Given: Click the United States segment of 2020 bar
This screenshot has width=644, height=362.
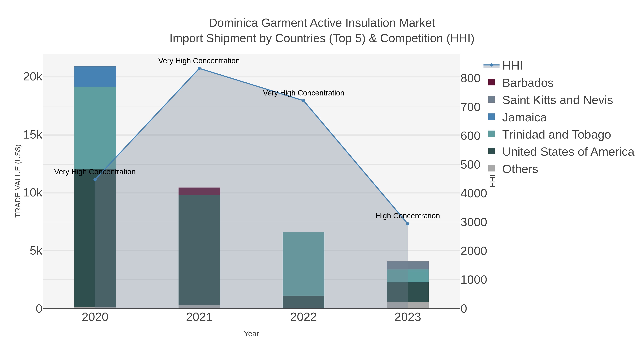Looking at the screenshot, I should pos(95,238).
